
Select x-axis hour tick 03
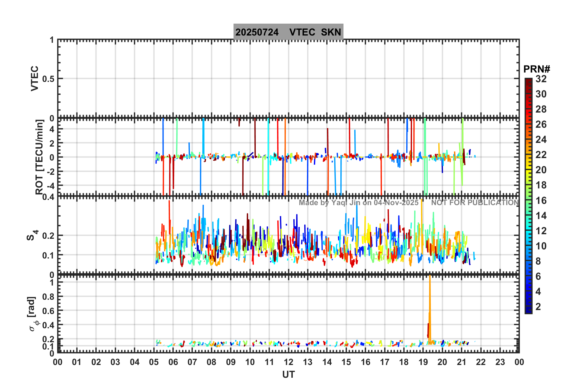115,362
